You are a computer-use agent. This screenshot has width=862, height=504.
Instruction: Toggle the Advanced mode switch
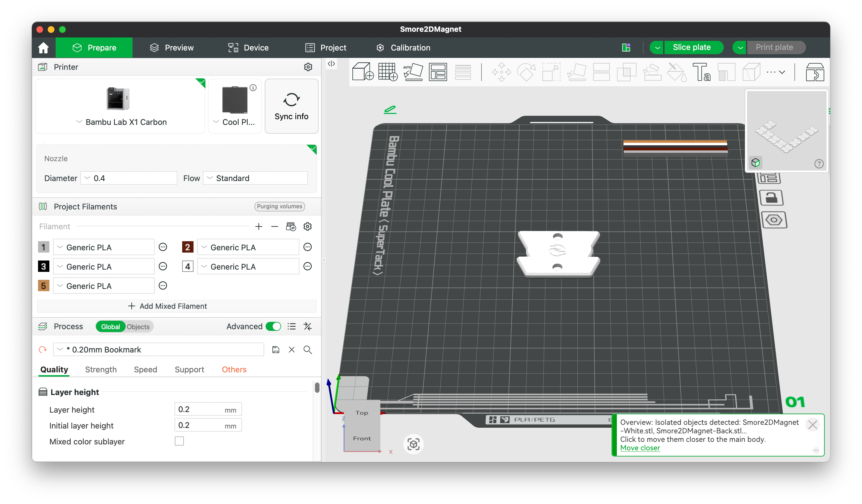tap(273, 326)
